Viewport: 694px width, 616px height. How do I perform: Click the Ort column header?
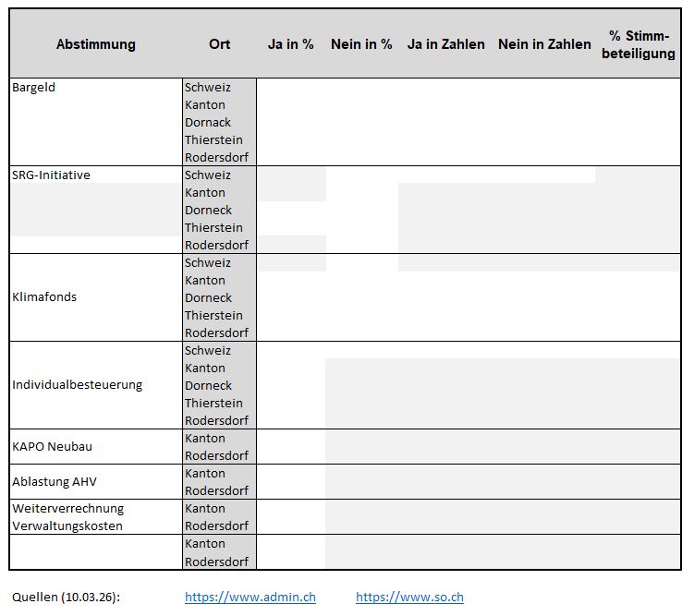tap(219, 44)
